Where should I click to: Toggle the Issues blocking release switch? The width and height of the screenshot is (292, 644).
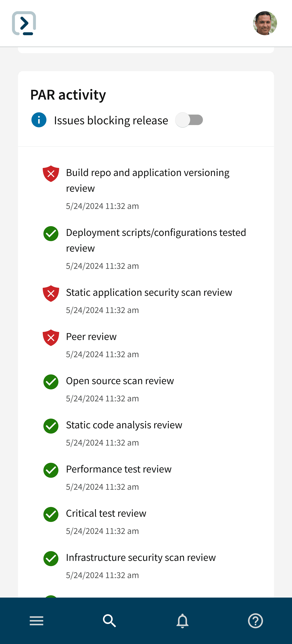click(189, 120)
